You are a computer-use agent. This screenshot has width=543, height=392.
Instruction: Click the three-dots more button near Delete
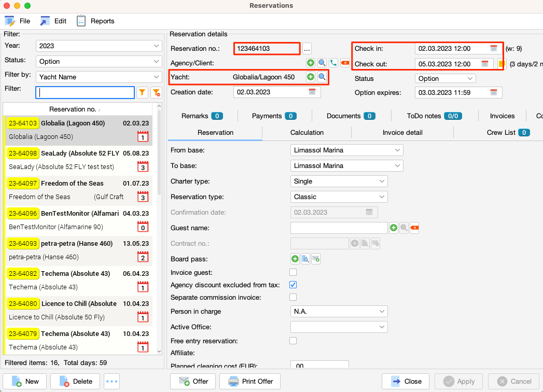[x=112, y=381]
